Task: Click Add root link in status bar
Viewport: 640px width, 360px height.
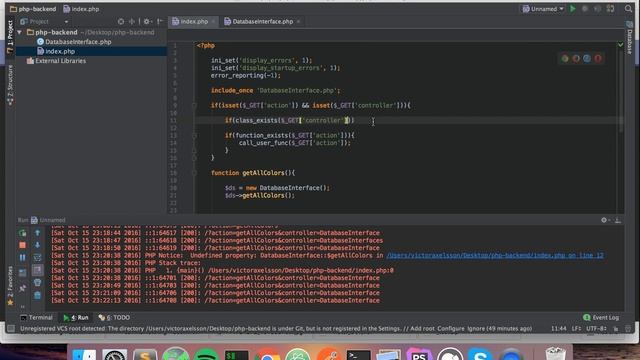Action: (422, 329)
